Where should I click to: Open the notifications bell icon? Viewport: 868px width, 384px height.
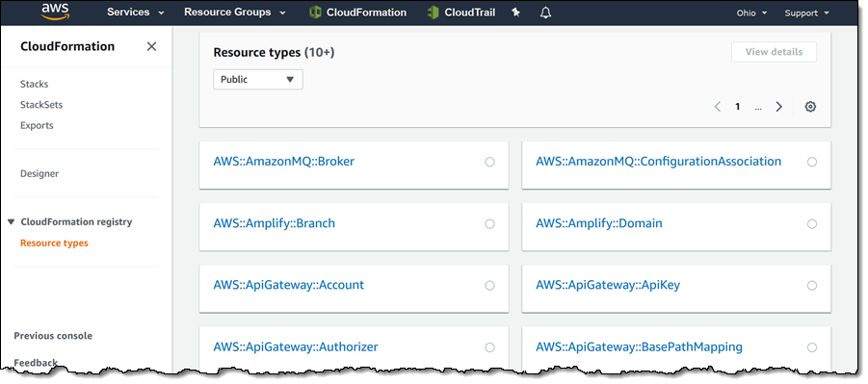tap(545, 13)
